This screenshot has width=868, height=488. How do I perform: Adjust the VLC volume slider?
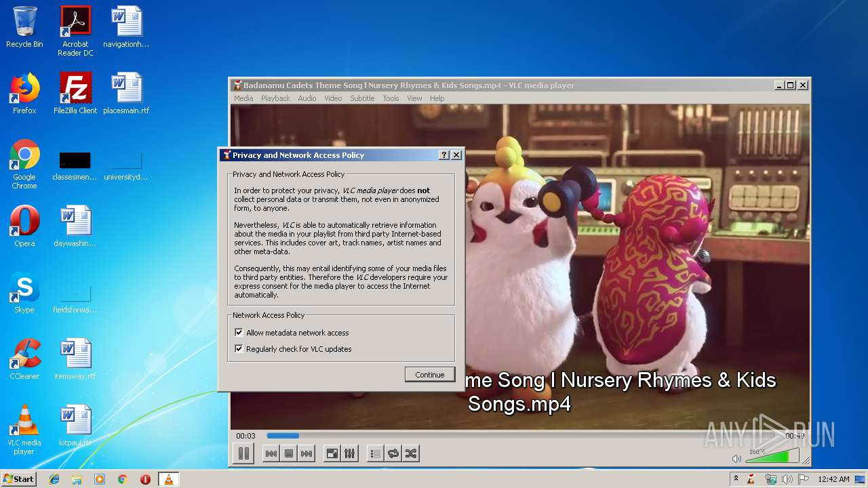(772, 456)
